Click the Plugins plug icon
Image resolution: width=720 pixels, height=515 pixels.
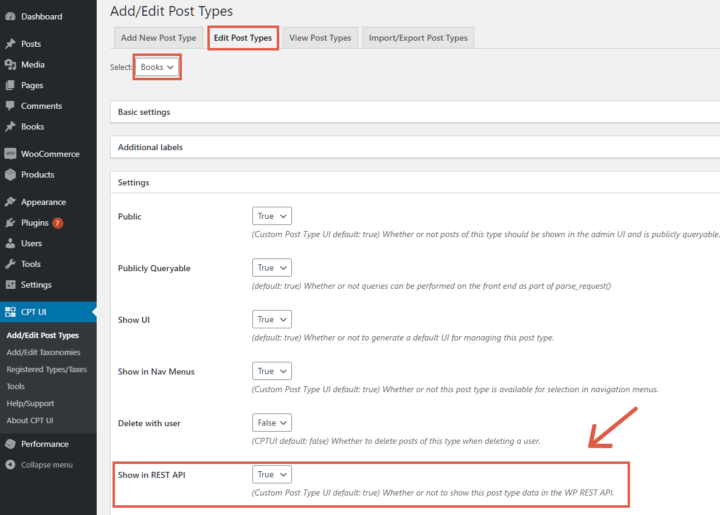10,223
